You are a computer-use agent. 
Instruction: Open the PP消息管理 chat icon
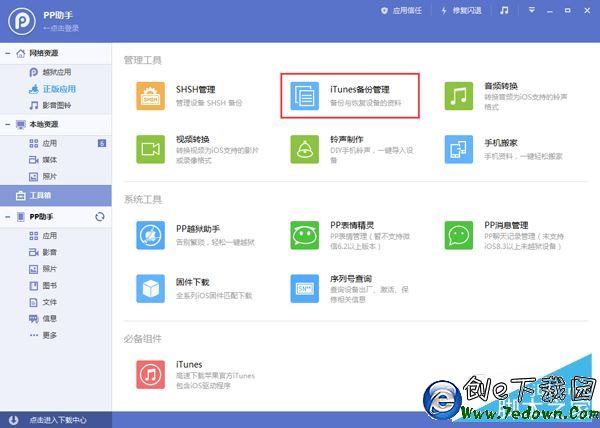(x=459, y=235)
